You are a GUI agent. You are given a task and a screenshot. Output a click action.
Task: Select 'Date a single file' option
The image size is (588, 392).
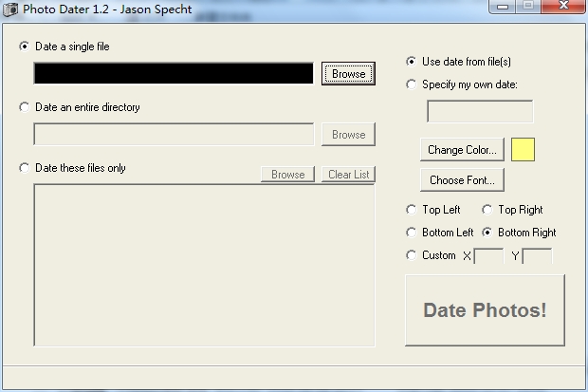click(x=25, y=47)
